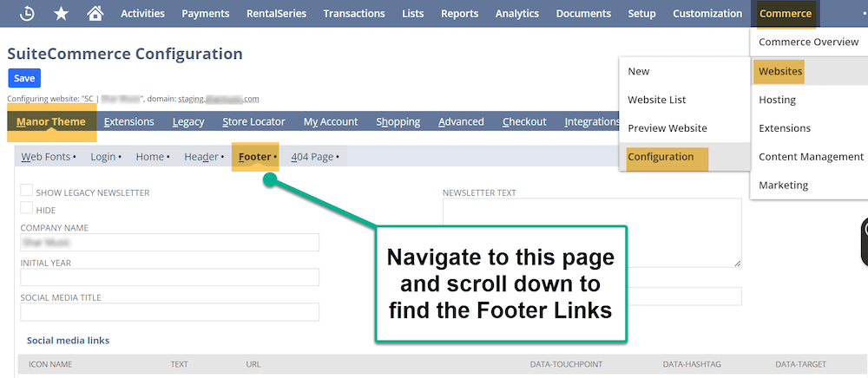868x378 pixels.
Task: Enable the Show Legacy Newsletter checkbox
Action: (x=27, y=190)
